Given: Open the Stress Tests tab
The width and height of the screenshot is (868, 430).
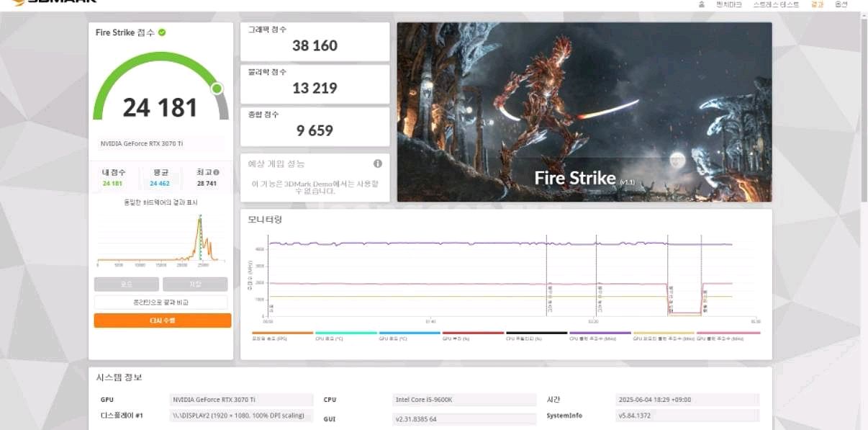Looking at the screenshot, I should (x=777, y=4).
